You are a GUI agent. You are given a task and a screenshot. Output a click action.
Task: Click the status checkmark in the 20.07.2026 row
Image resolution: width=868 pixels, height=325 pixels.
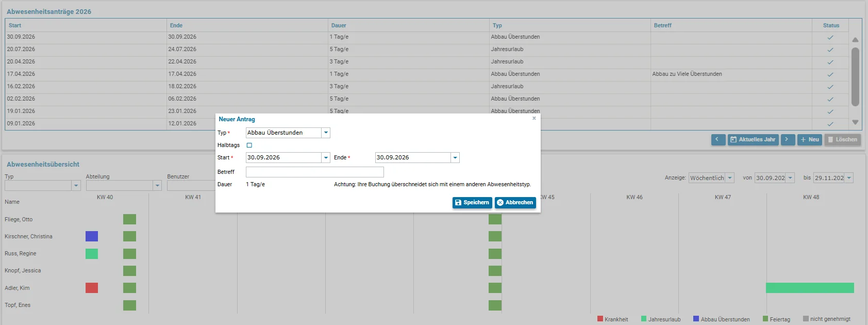(830, 50)
